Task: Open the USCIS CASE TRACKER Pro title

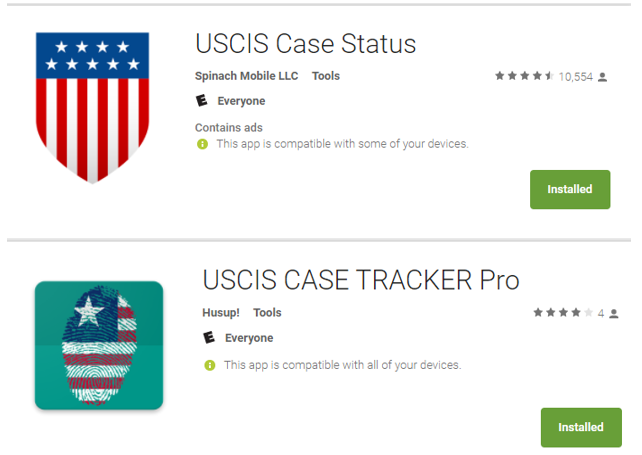Action: pos(361,280)
